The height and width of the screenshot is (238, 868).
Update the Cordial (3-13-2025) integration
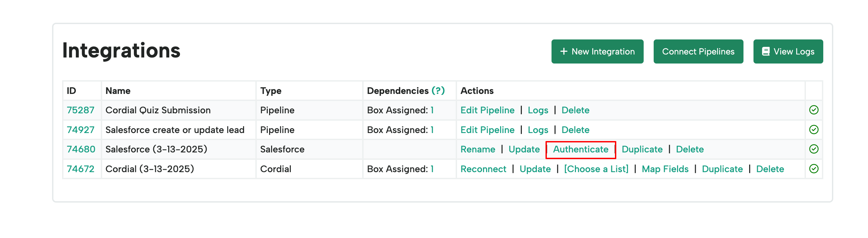point(535,169)
